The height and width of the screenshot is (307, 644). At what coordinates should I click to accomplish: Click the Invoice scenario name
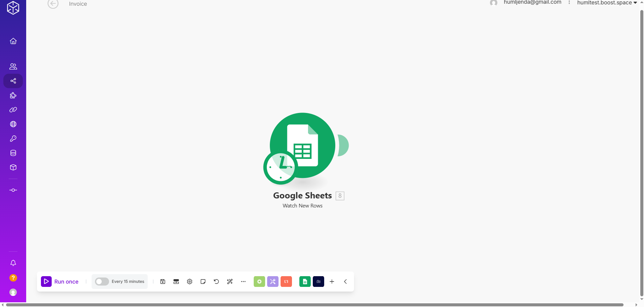click(x=78, y=4)
